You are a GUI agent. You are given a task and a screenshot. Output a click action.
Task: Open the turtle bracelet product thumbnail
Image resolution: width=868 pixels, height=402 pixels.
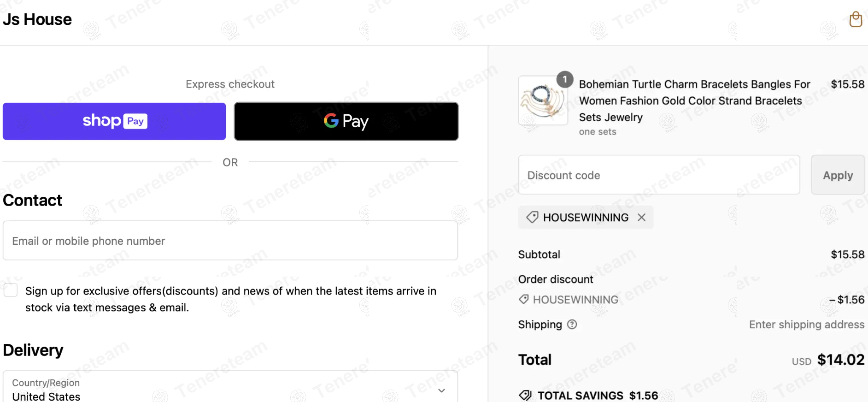point(543,100)
